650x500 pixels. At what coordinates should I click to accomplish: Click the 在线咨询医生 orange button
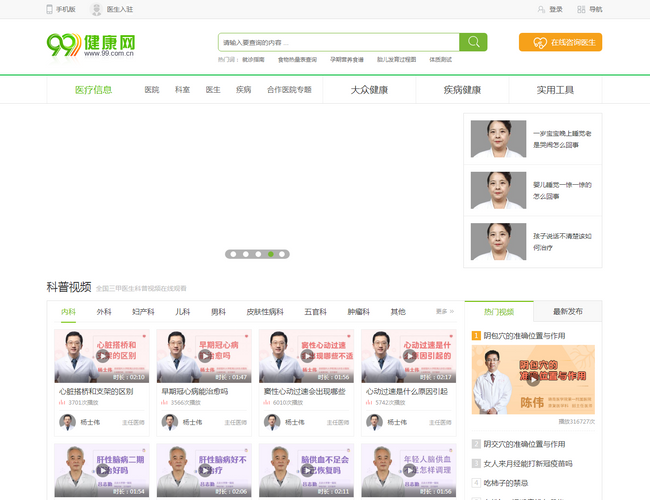[x=560, y=42]
